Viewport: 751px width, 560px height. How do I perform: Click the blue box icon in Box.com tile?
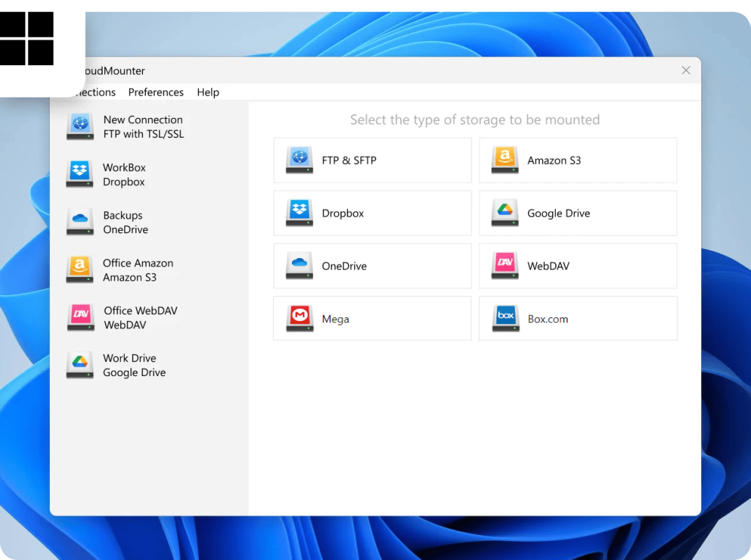click(506, 318)
